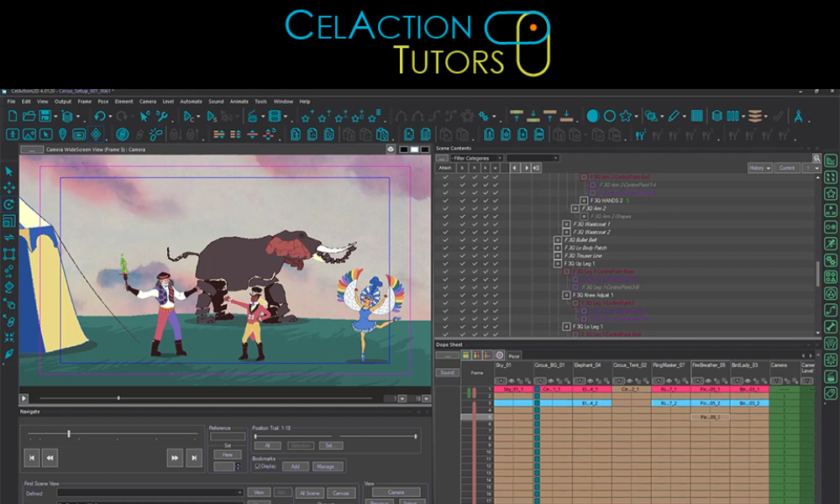Click the New document icon
840x504 pixels.
pos(13,116)
